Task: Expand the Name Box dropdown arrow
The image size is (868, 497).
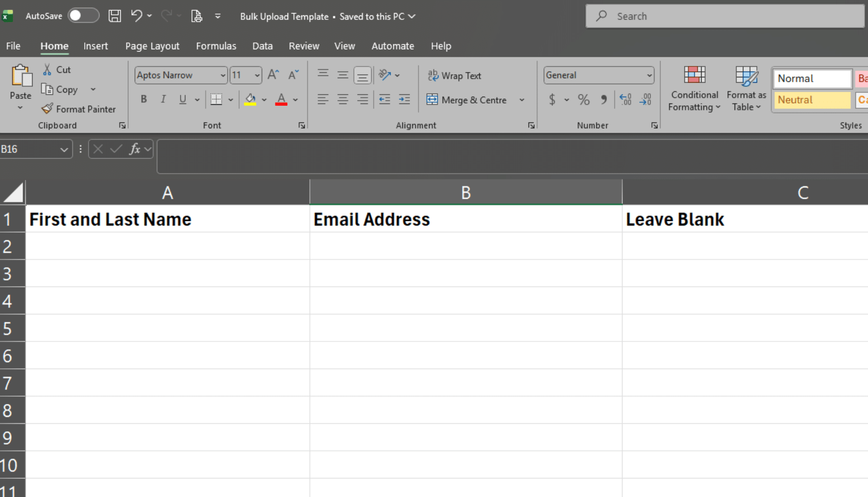Action: [64, 149]
